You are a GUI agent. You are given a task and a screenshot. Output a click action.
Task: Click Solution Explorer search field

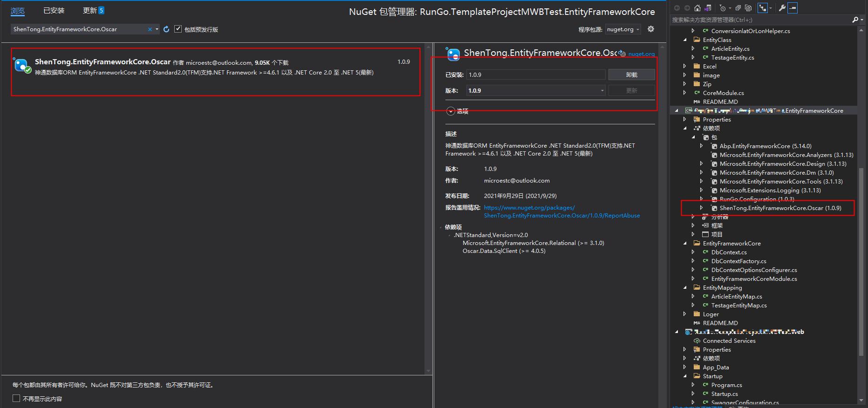click(759, 20)
